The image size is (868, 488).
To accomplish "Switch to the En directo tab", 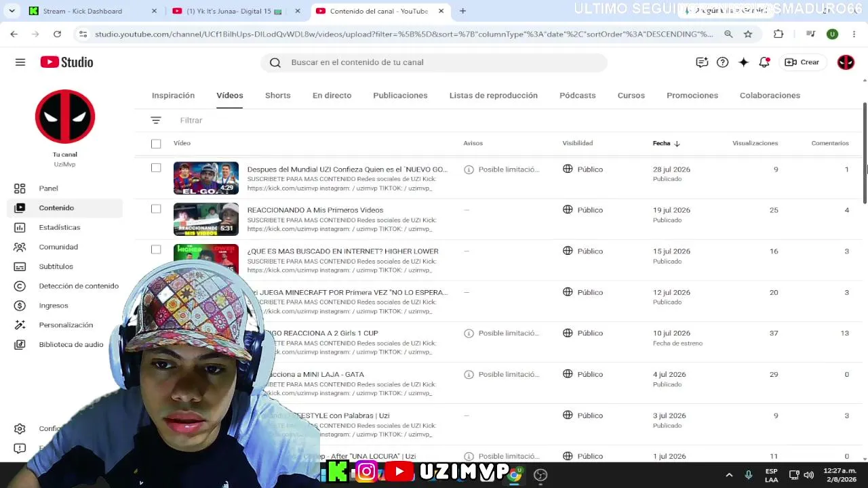I will (x=332, y=96).
